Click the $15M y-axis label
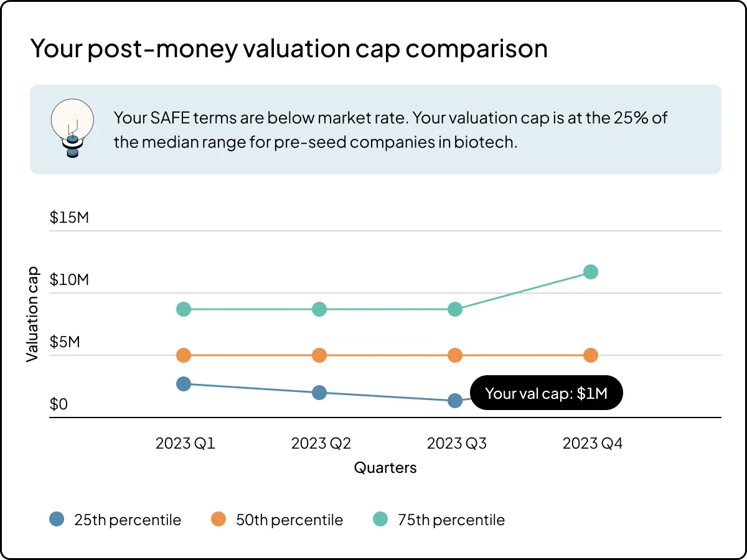The height and width of the screenshot is (560, 747). [x=69, y=218]
